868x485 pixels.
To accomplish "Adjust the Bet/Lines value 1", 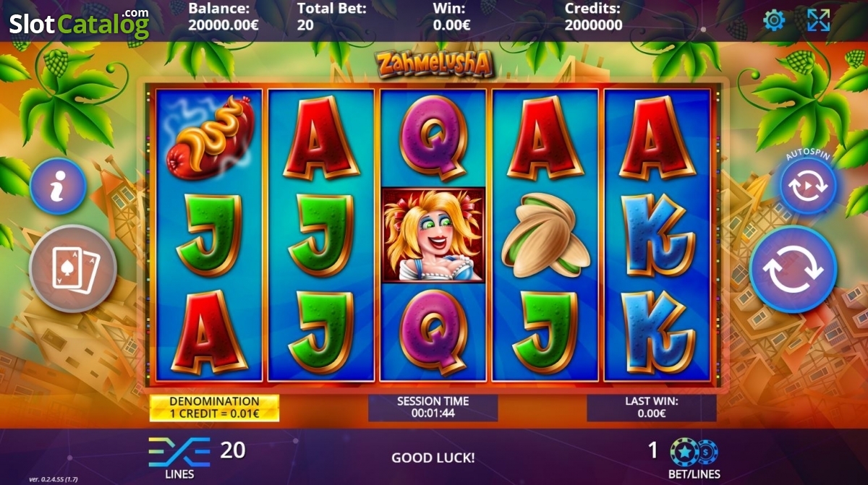I will click(653, 451).
